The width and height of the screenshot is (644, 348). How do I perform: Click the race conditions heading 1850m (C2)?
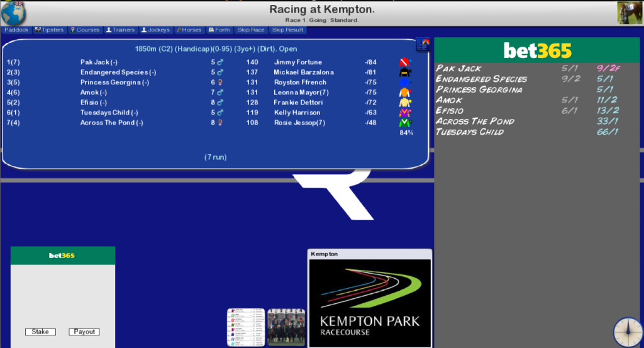(x=216, y=49)
